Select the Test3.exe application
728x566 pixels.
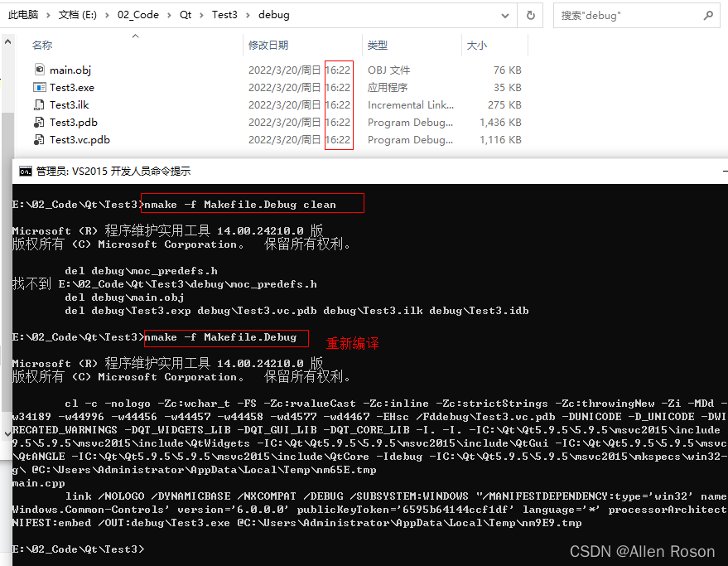71,87
